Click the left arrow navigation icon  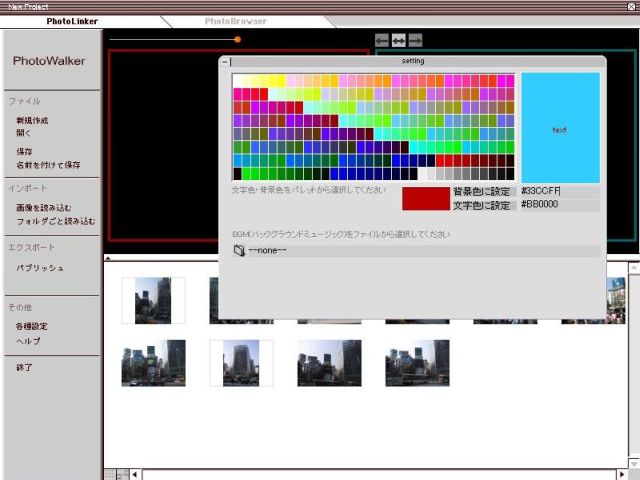pyautogui.click(x=381, y=40)
